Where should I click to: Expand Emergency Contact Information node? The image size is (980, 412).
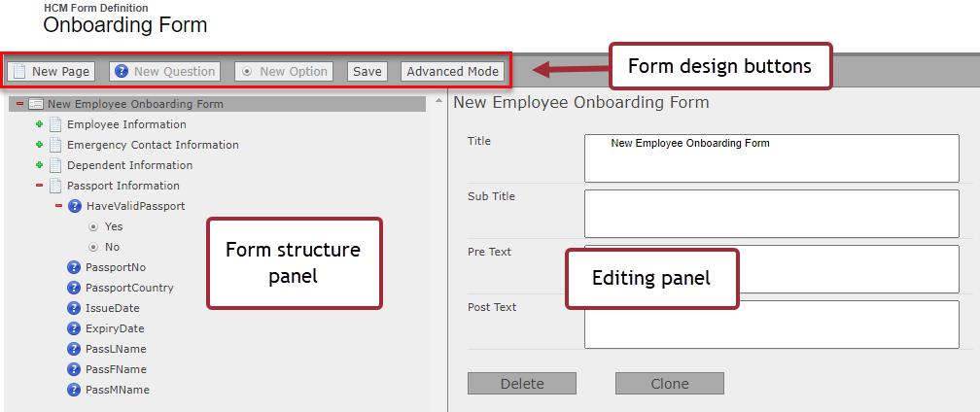click(40, 145)
